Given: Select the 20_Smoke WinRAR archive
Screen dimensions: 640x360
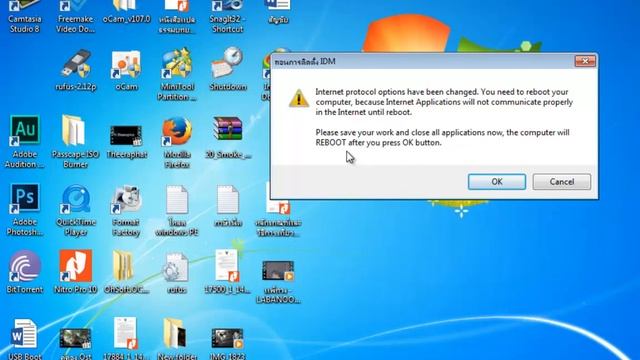Looking at the screenshot, I should (227, 138).
